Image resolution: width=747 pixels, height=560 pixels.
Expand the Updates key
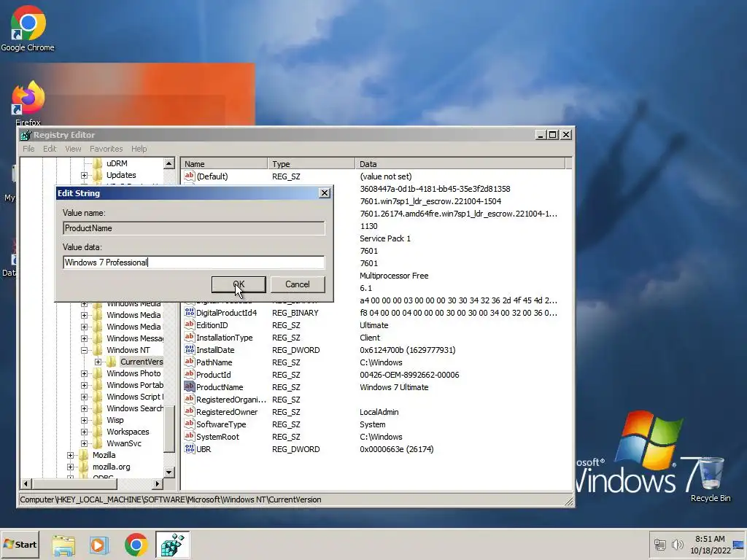tap(85, 175)
